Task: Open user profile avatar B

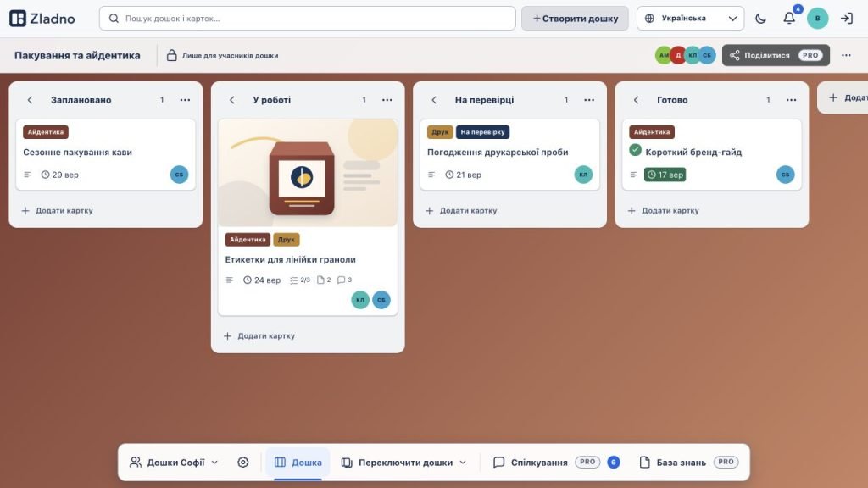Action: pos(818,19)
